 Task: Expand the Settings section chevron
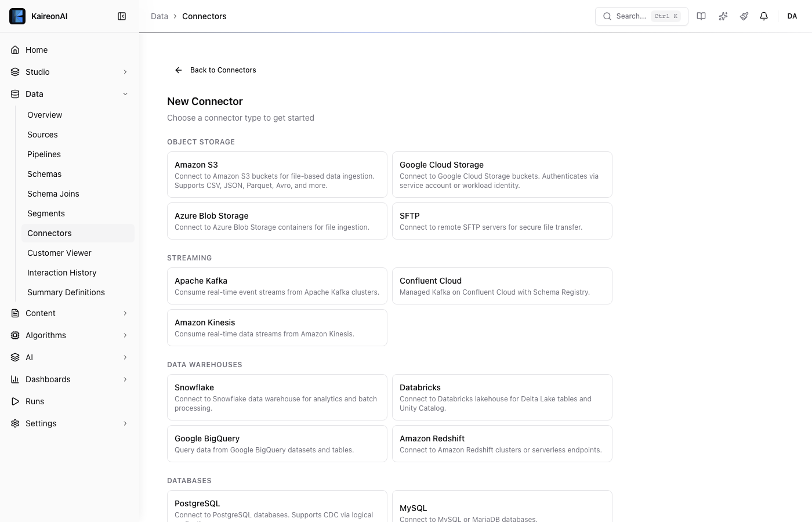125,423
